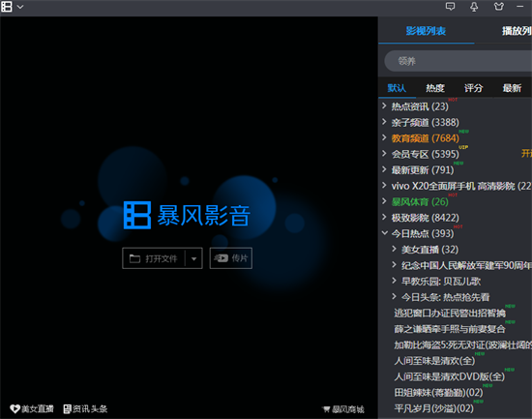Expand the 极致影院 (8422) category
The width and height of the screenshot is (532, 419).
tap(384, 217)
